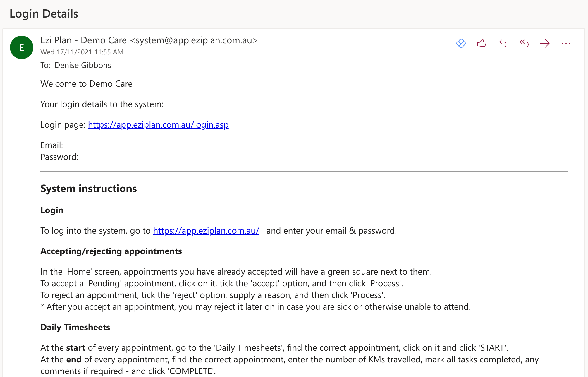Screen dimensions: 588x377
Task: Click the System instructions heading
Action: (88, 188)
